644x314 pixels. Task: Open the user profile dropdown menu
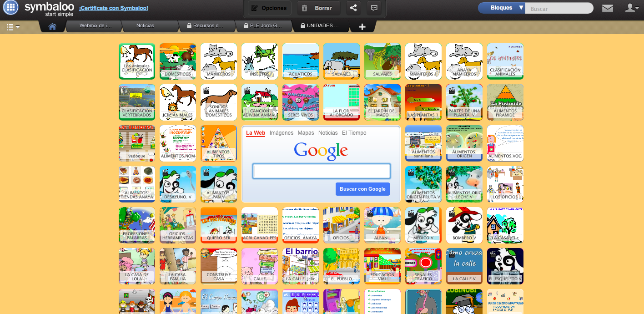click(x=632, y=8)
